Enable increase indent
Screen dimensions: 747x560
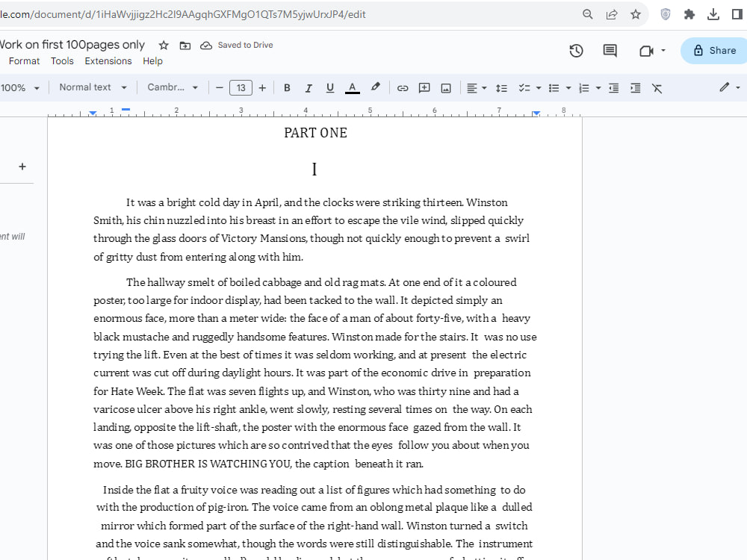(x=634, y=87)
